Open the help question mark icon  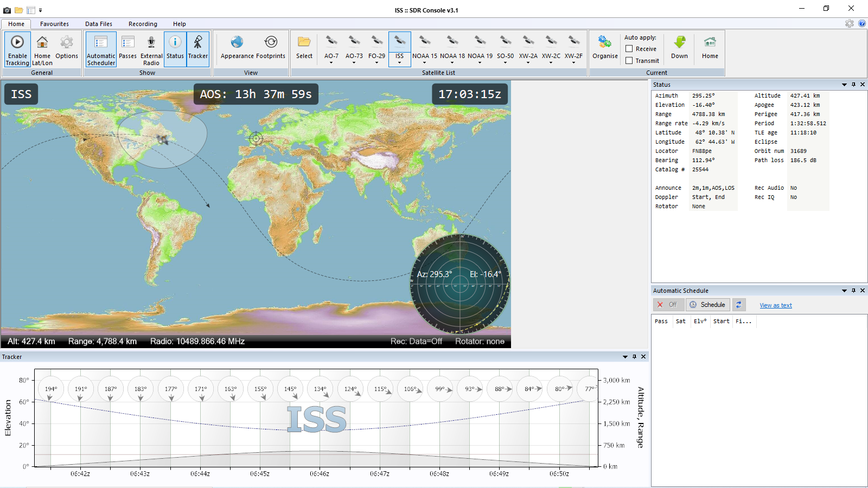click(x=862, y=23)
